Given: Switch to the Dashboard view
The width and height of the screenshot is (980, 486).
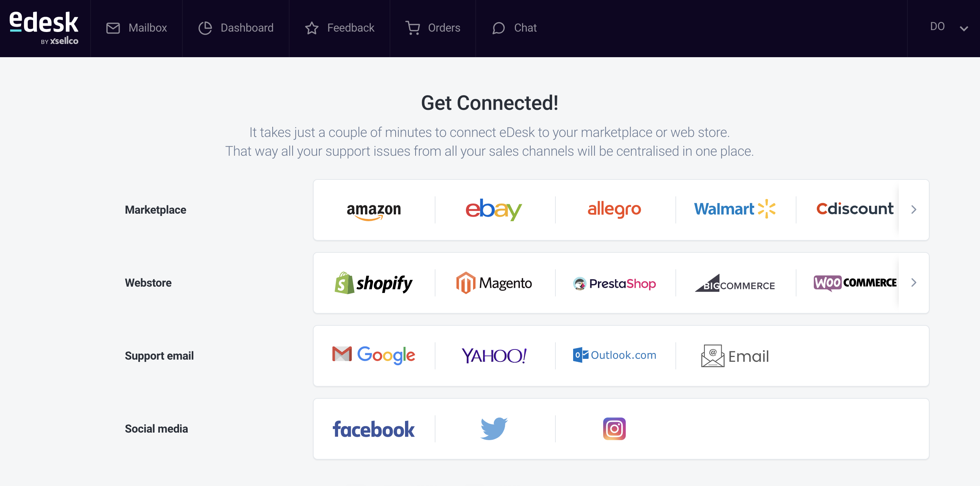Looking at the screenshot, I should (236, 28).
